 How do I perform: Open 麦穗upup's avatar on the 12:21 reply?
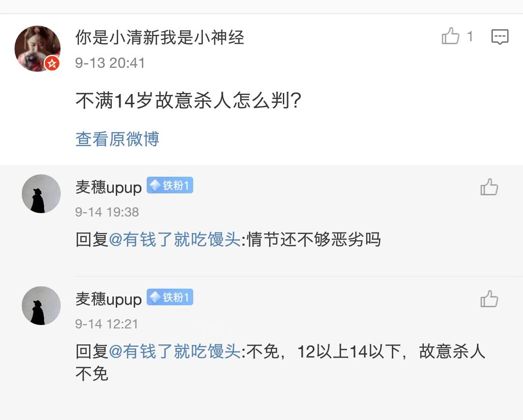pyautogui.click(x=41, y=306)
